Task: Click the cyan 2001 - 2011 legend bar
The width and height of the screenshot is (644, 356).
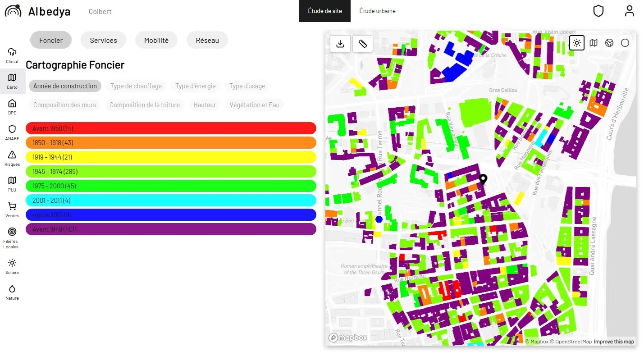Action: [171, 201]
